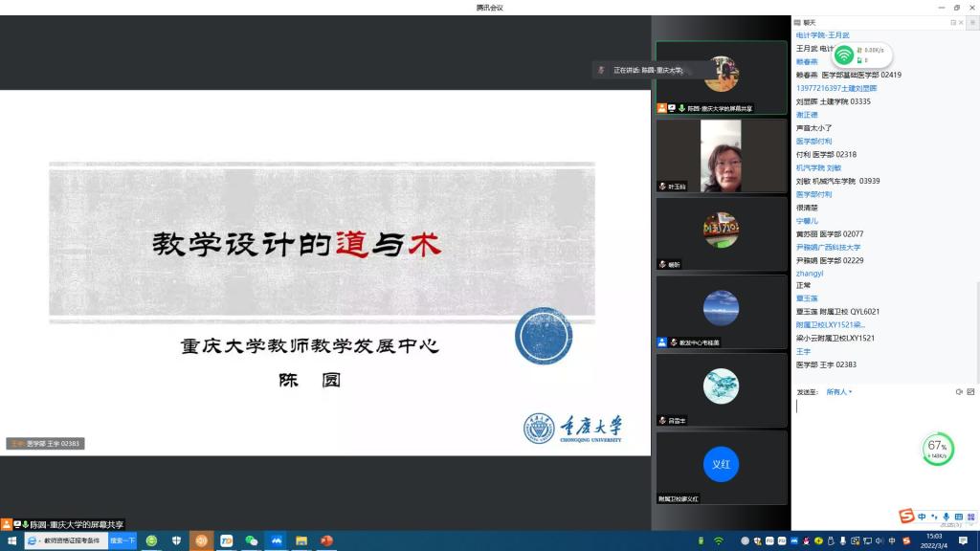
Task: Click the USB device tray icon
Action: (831, 541)
